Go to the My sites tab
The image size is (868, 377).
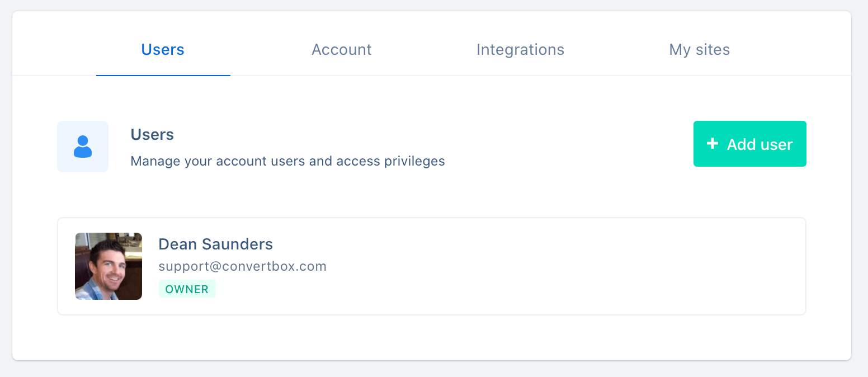coord(700,50)
